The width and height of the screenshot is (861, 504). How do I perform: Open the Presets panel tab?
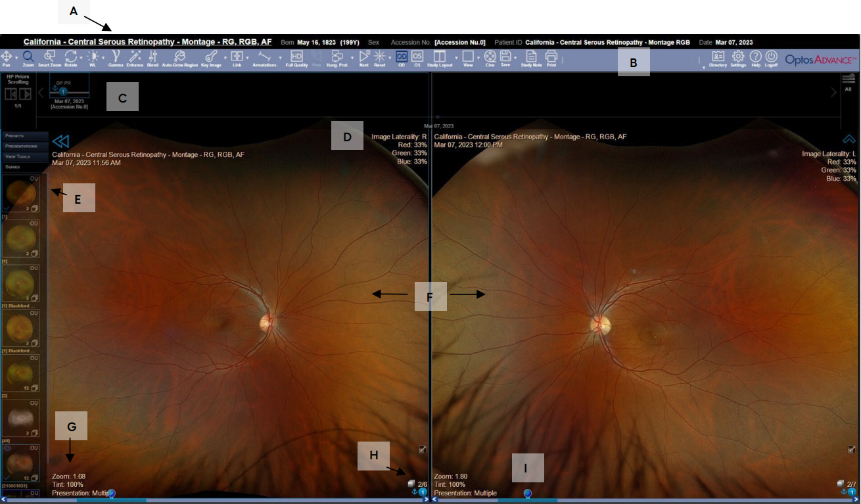coord(24,136)
